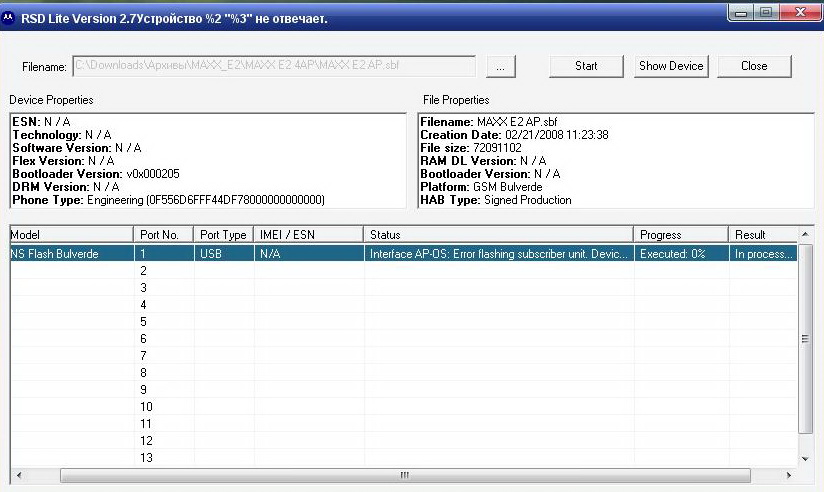Screen dimensions: 824x492
Task: Maximize the RSD Lite window
Action: (x=766, y=13)
